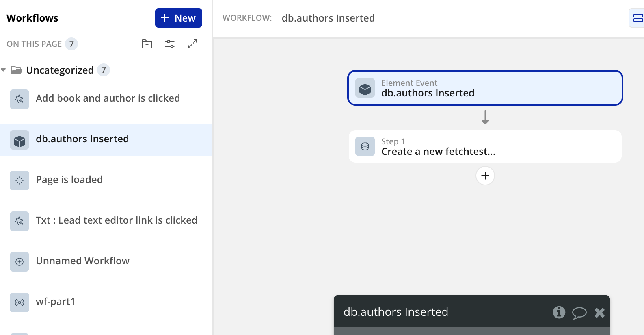Open Txt : Lead text editor link workflow
The height and width of the screenshot is (335, 644).
[x=106, y=221]
